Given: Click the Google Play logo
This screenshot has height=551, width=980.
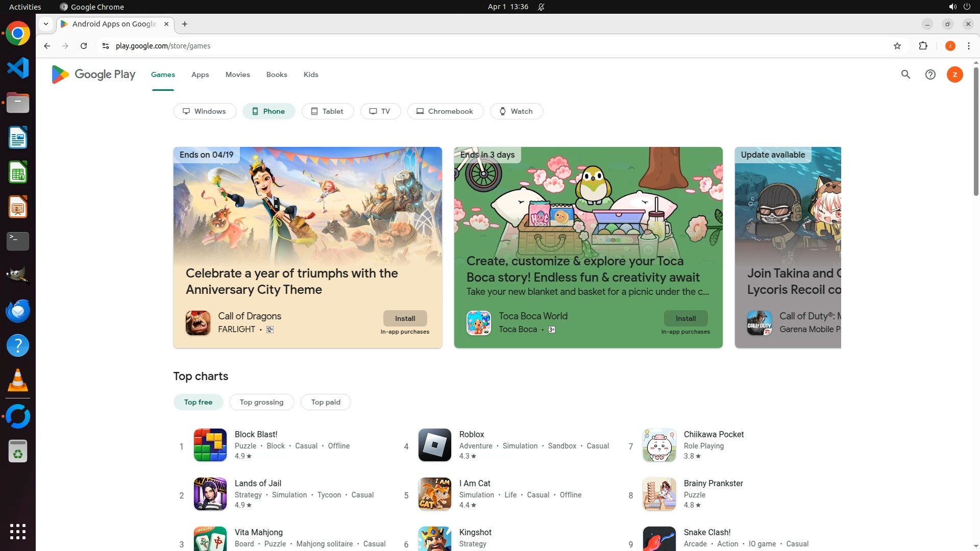Looking at the screenshot, I should point(93,74).
